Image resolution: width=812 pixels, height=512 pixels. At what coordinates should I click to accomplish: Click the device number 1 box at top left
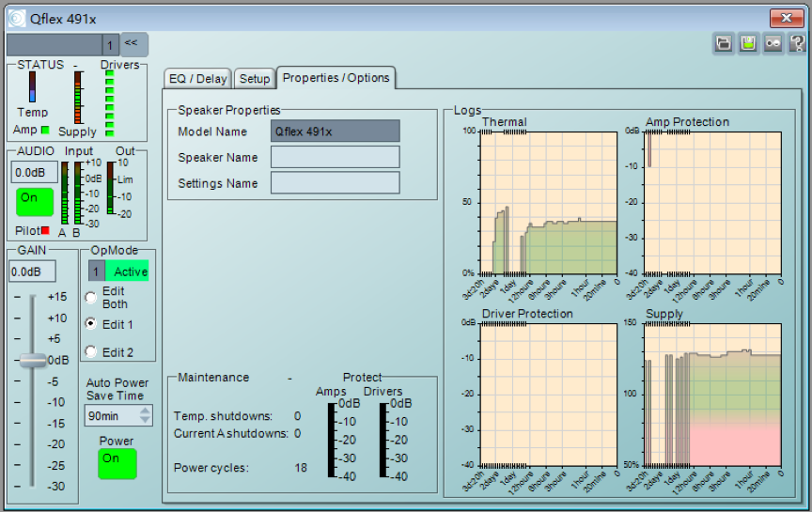pos(110,45)
